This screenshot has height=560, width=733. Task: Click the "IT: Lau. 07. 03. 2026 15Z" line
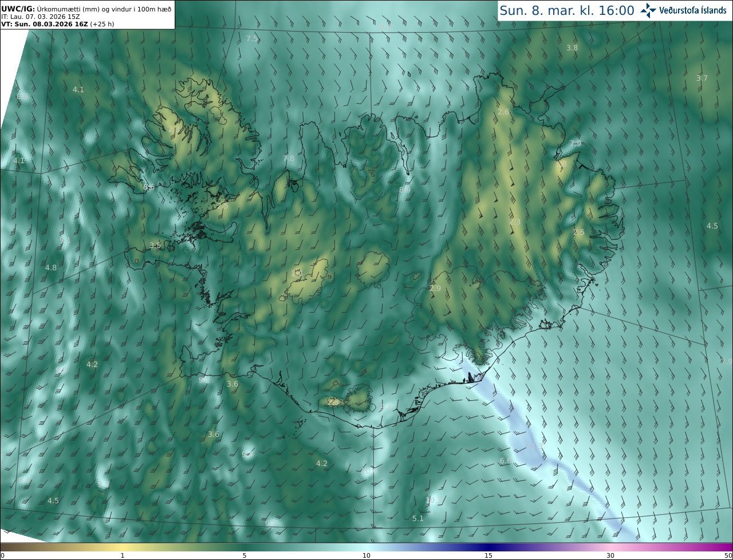tap(41, 17)
